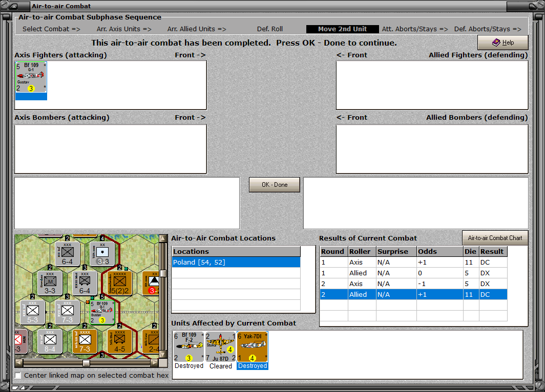Click the Surprise column header
Viewport: 545px width, 392px height.
point(396,251)
